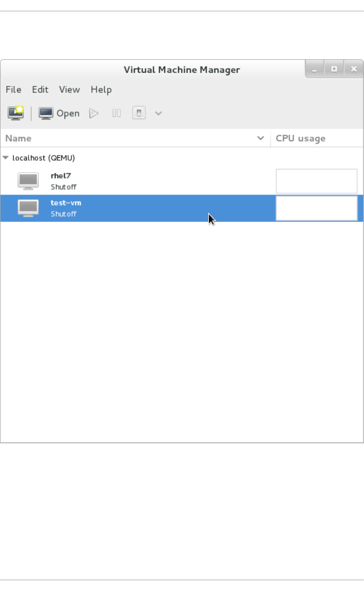Viewport: 364px width, 591px height.
Task: Select the localhost (QEMU) connection
Action: pos(44,158)
